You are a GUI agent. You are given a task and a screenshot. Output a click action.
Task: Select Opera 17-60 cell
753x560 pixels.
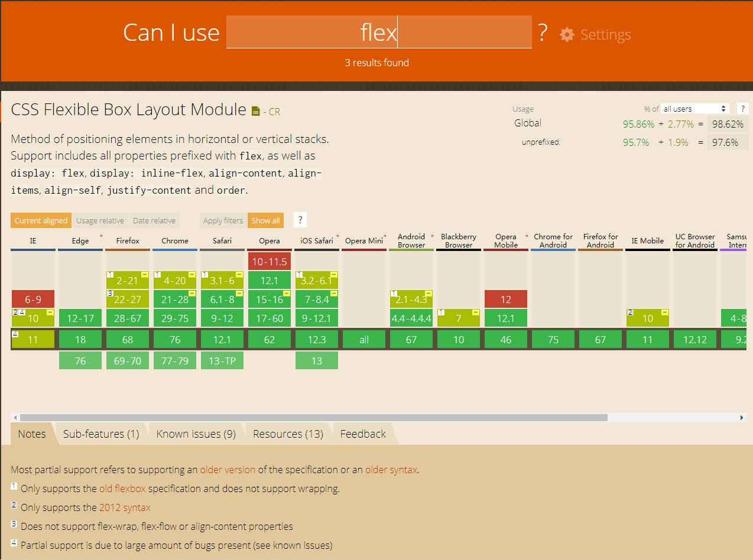tap(270, 318)
